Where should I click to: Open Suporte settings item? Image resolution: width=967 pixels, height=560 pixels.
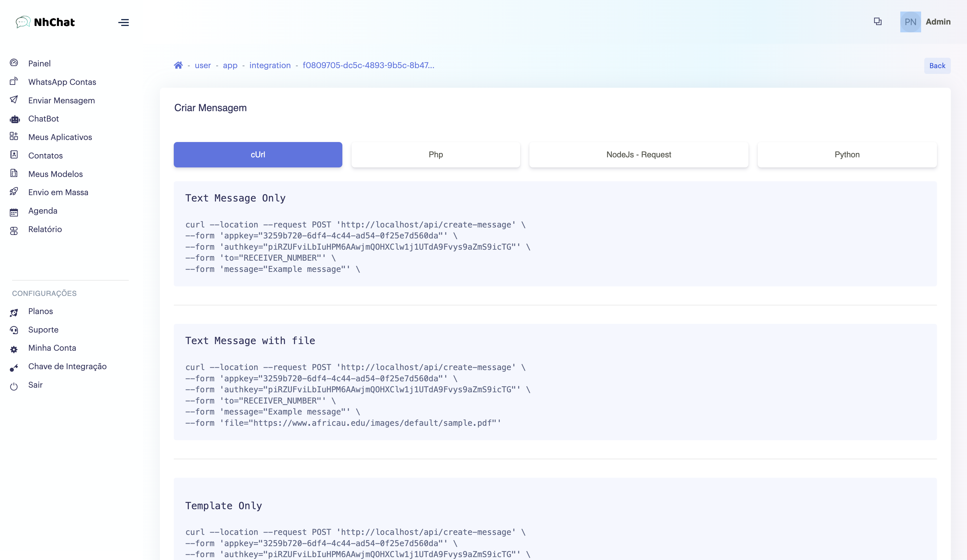pyautogui.click(x=43, y=330)
